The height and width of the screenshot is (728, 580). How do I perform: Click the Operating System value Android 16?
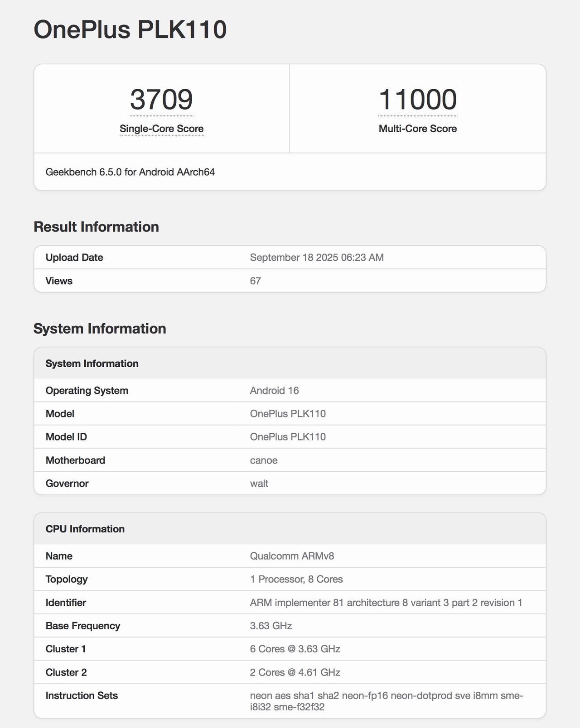274,391
